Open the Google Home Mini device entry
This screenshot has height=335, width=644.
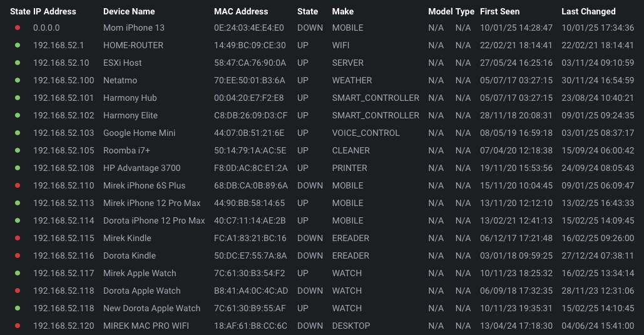139,133
